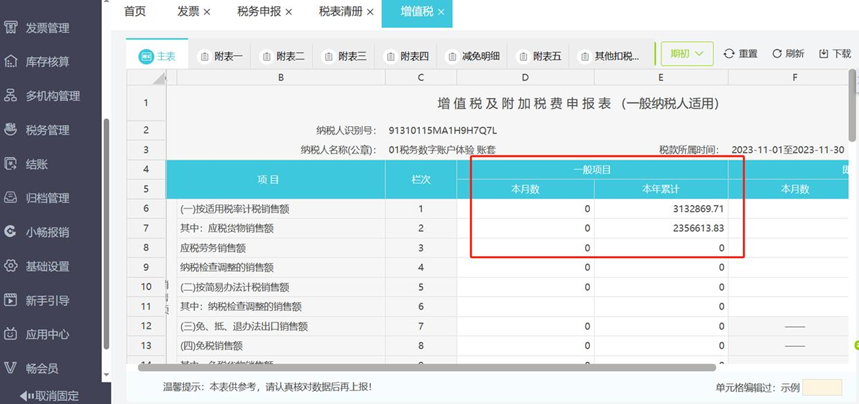Click the vertical scrollbar of the sheet
Screen dimensions: 859x404
852,105
